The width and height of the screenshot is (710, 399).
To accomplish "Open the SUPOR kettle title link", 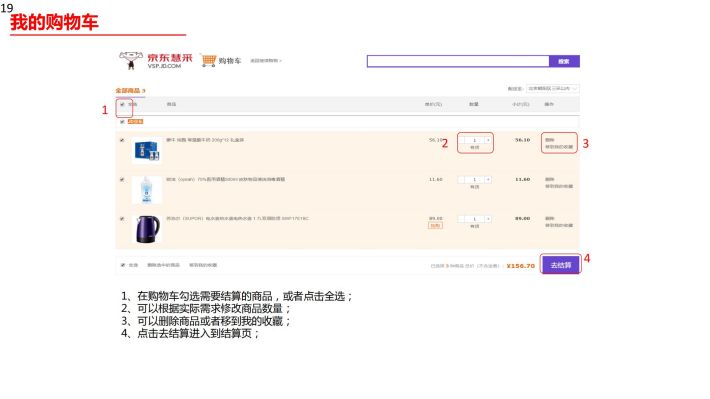I will [x=237, y=219].
